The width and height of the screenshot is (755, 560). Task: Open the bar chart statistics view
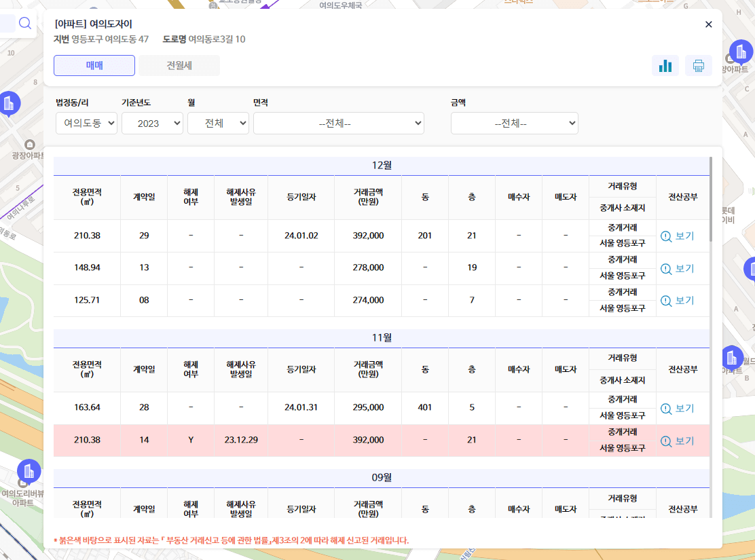(x=665, y=65)
